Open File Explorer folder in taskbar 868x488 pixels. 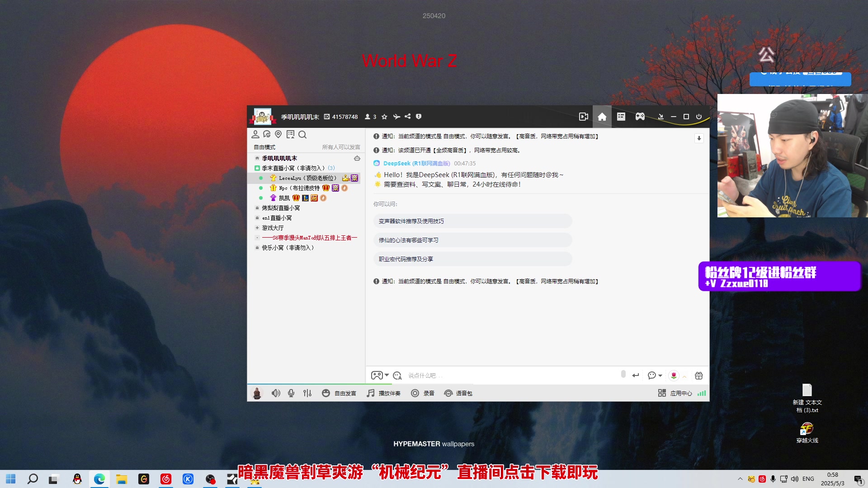pyautogui.click(x=122, y=479)
